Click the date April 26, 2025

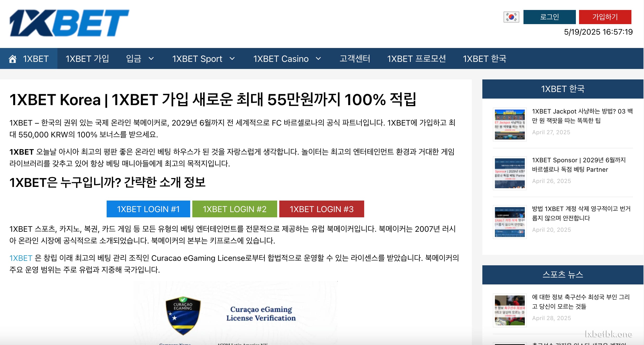tap(551, 181)
